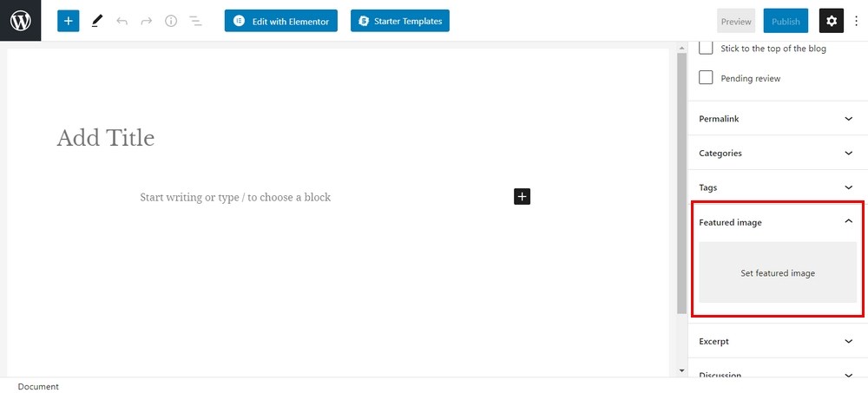
Task: Open the block inserter plus button
Action: [68, 21]
